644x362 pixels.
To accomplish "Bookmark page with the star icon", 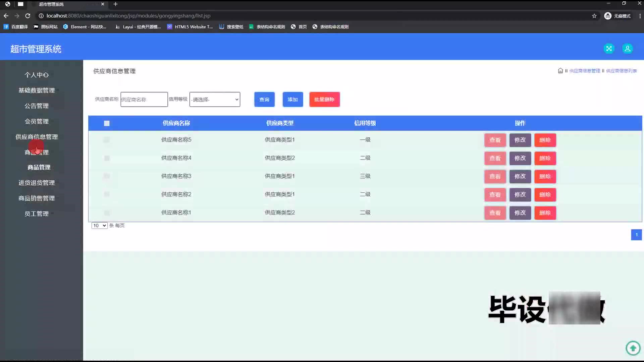I will (x=594, y=16).
